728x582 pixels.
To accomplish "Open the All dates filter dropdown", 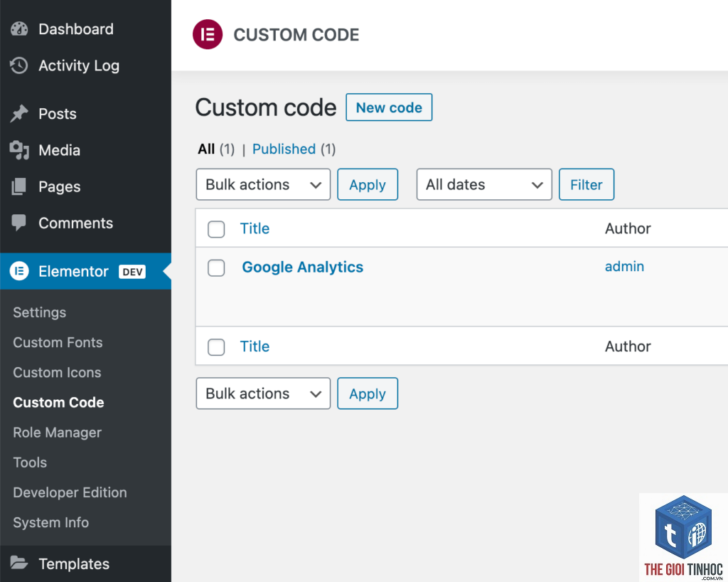I will [484, 184].
